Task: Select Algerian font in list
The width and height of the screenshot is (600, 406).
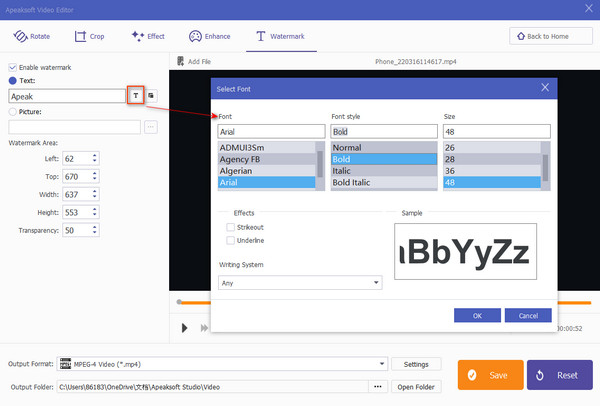Action: (267, 171)
